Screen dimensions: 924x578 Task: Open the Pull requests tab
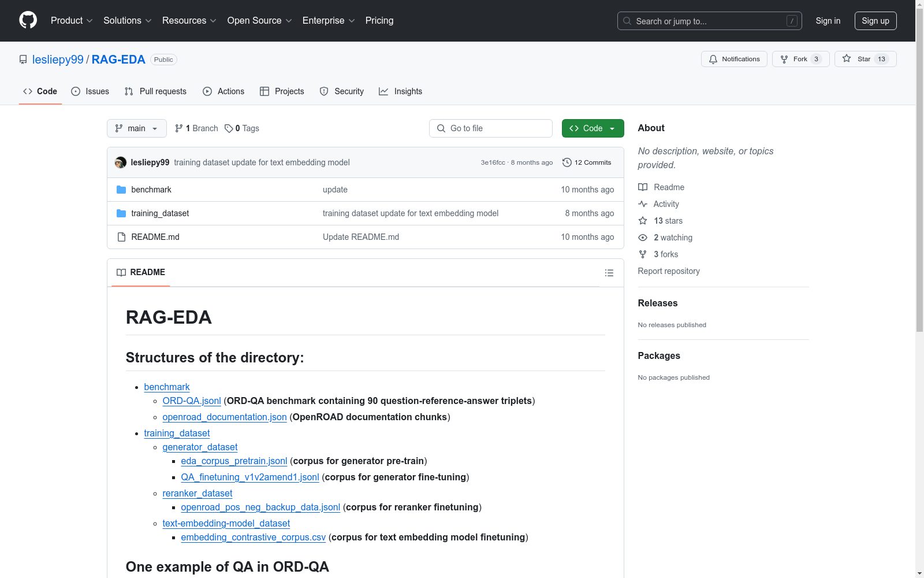coord(155,91)
